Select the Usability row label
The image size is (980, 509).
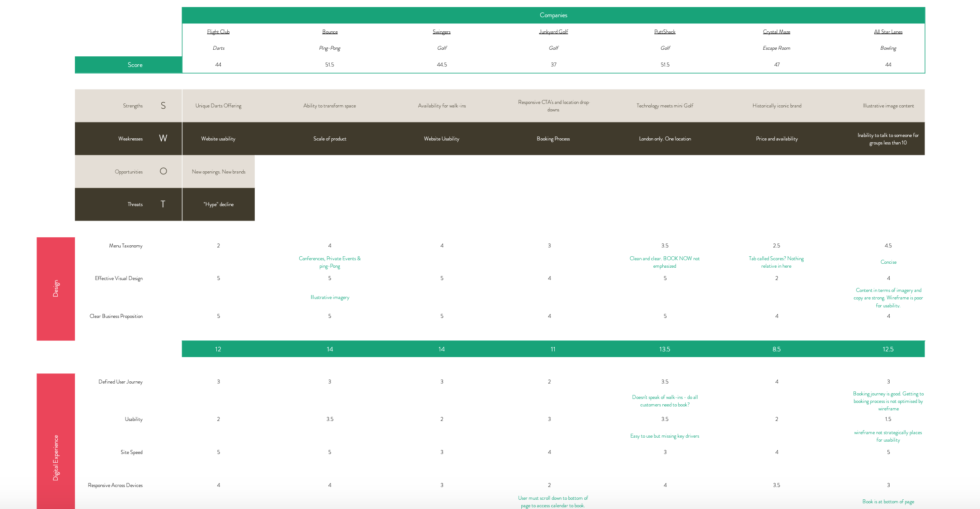tap(134, 419)
